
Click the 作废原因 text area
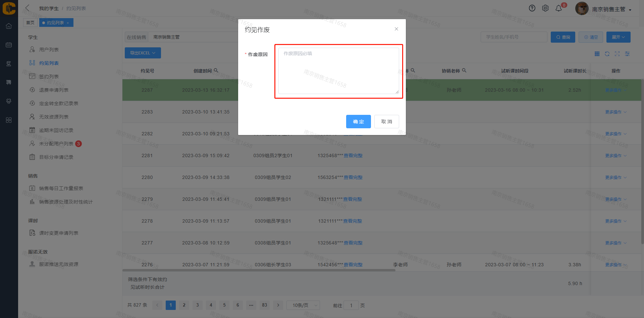(338, 71)
